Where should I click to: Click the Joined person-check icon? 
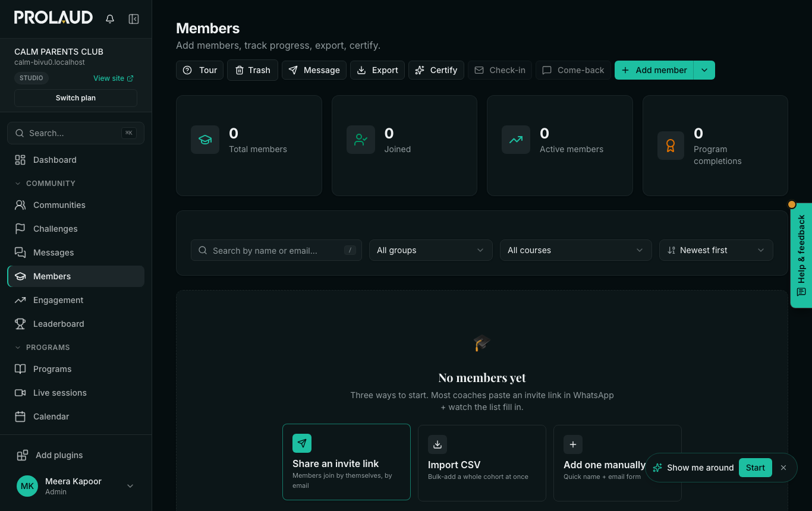tap(361, 140)
